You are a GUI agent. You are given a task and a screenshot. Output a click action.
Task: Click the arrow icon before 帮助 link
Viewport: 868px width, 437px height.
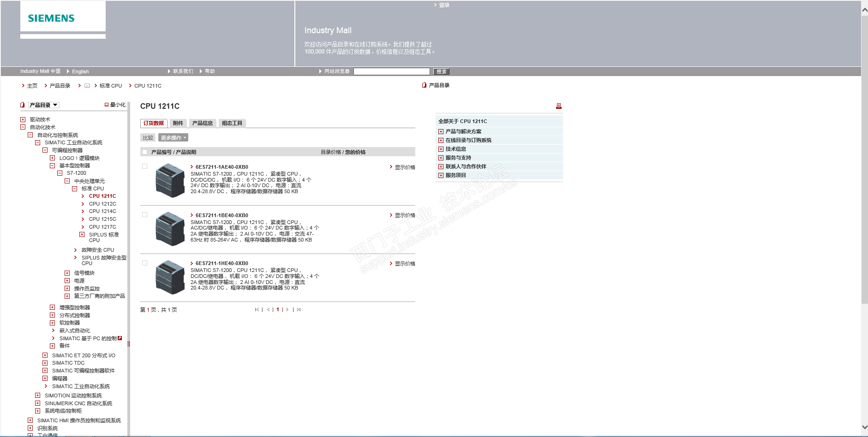click(x=201, y=71)
